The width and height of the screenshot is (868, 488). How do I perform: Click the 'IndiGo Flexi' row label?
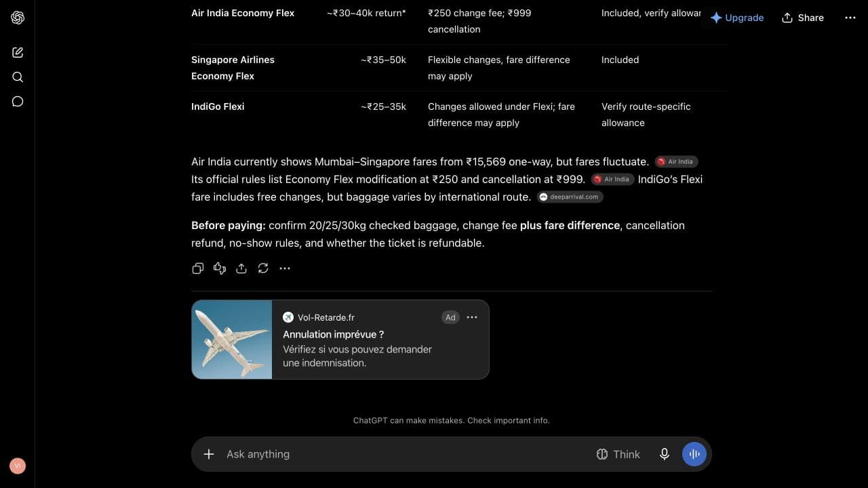(x=218, y=106)
